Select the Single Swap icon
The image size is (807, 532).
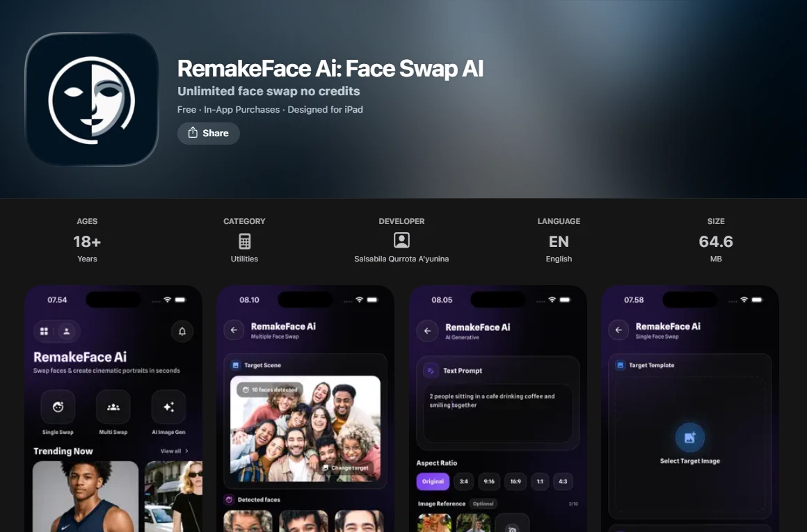[58, 407]
